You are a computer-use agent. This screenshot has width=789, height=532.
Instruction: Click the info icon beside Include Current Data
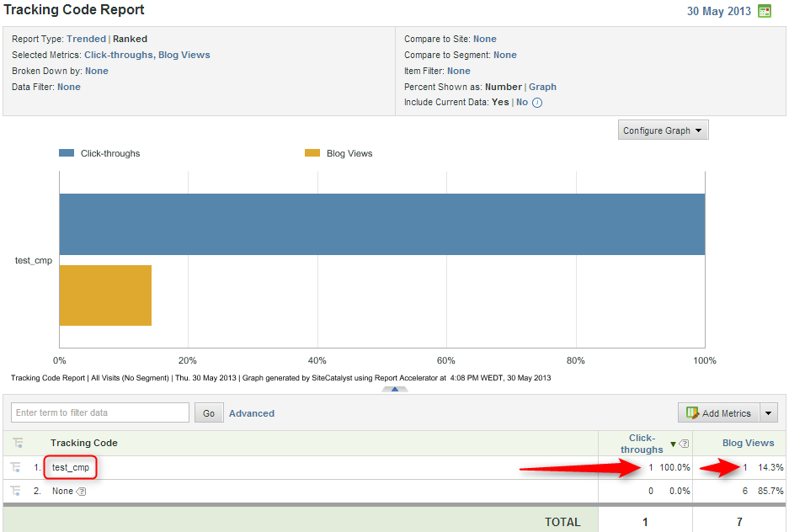coord(537,103)
